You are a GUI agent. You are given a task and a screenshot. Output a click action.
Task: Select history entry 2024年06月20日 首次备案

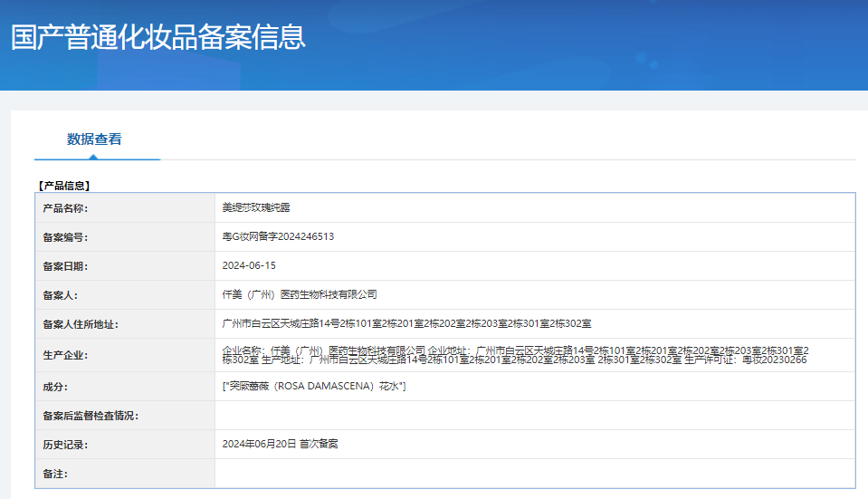coord(280,444)
